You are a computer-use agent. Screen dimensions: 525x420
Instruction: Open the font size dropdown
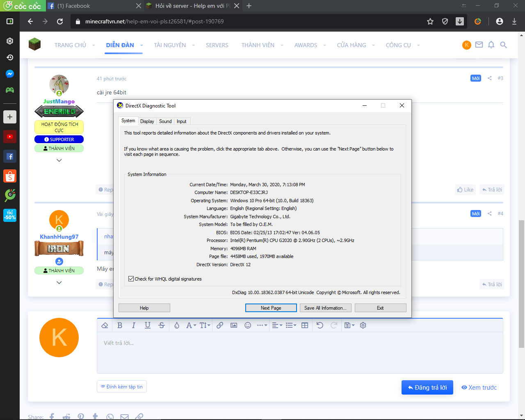(x=205, y=325)
